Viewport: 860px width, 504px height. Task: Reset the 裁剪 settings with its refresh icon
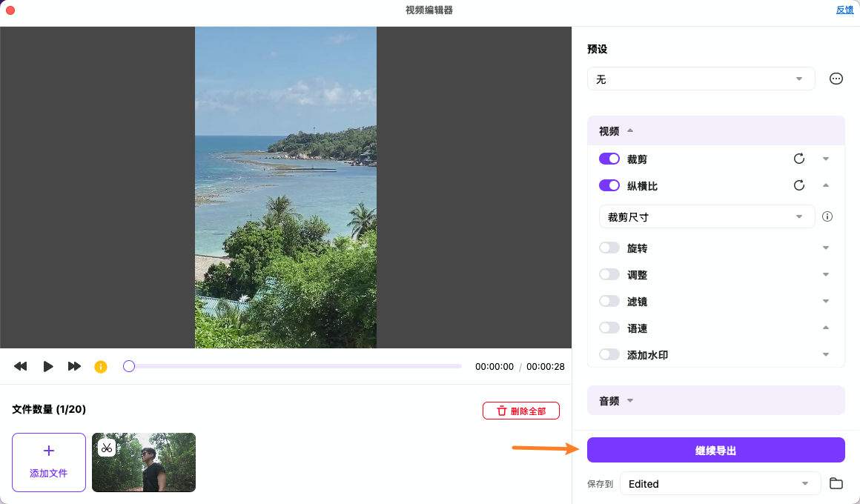[798, 158]
